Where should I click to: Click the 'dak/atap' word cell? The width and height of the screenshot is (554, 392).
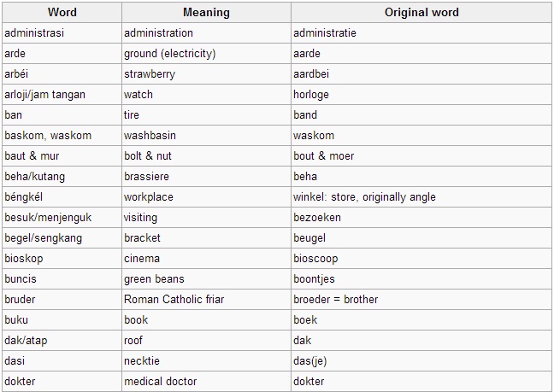62,340
